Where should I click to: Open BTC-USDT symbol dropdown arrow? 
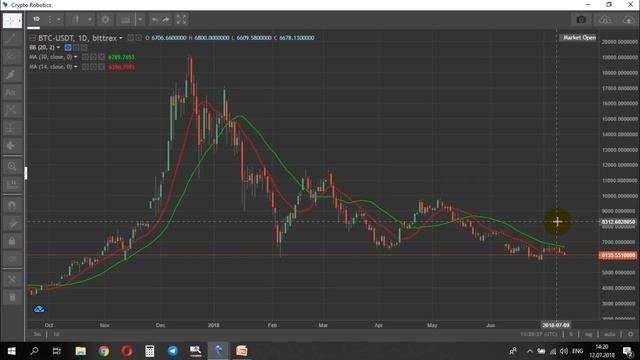click(x=121, y=38)
